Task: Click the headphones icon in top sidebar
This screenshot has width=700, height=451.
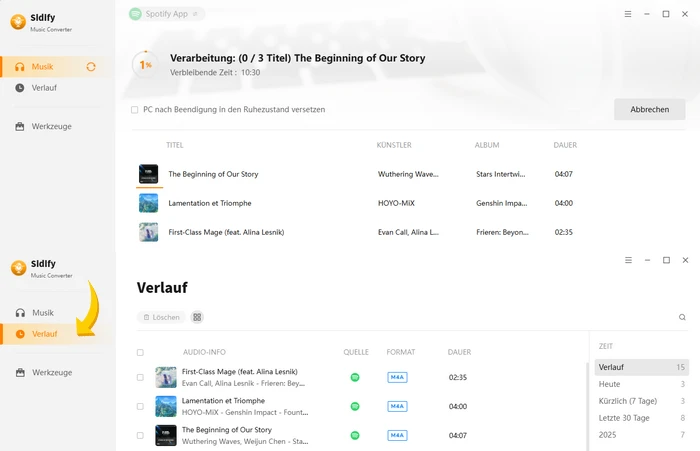Action: coord(20,67)
